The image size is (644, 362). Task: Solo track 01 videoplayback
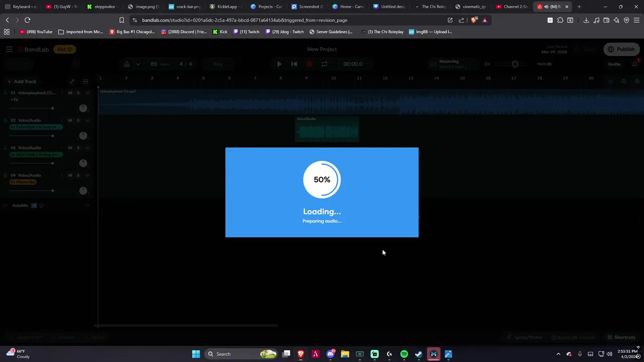pyautogui.click(x=78, y=93)
